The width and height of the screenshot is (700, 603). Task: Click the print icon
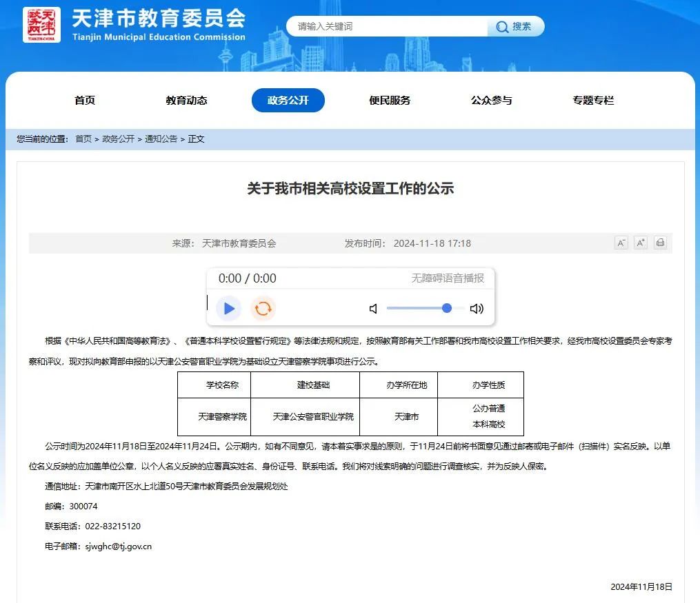[660, 243]
